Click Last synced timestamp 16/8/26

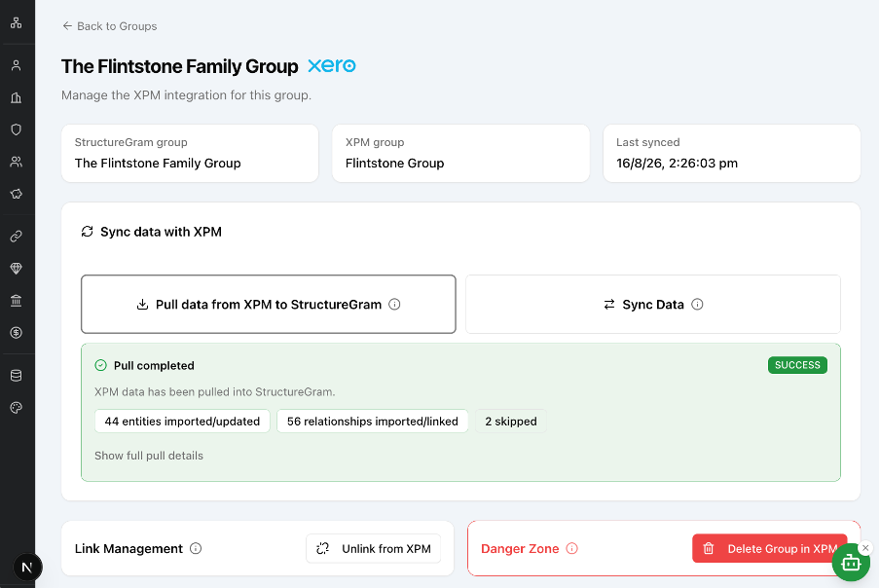pyautogui.click(x=677, y=164)
